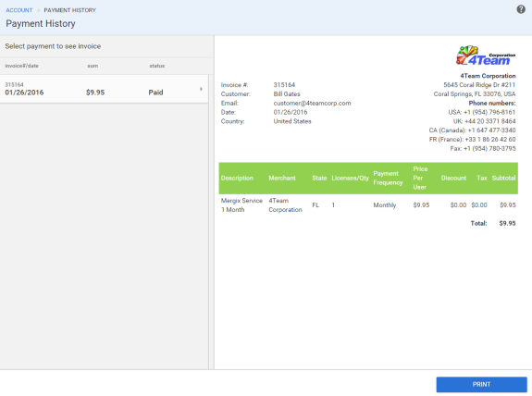Image resolution: width=532 pixels, height=396 pixels.
Task: Click the 4Team Corporation logo
Action: (486, 56)
